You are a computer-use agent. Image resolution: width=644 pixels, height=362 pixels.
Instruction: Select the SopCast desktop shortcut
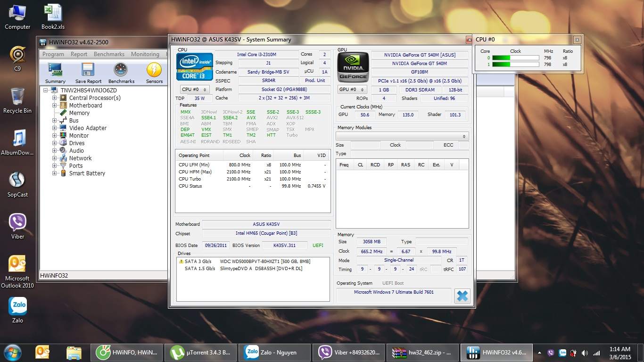17,184
